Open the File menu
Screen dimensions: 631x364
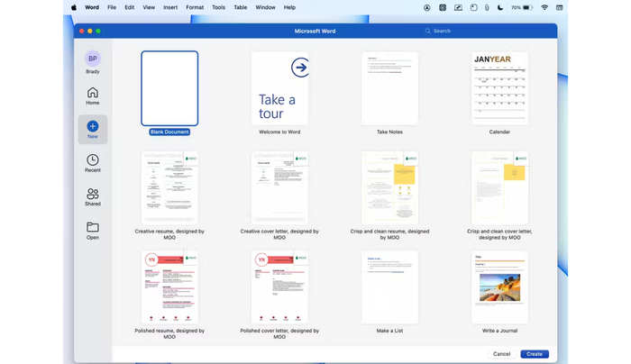point(112,7)
